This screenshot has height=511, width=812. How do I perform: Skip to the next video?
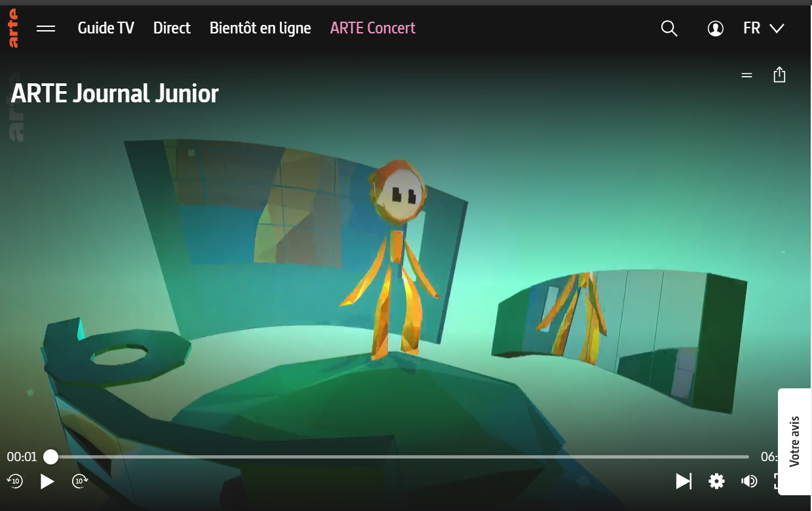click(684, 481)
